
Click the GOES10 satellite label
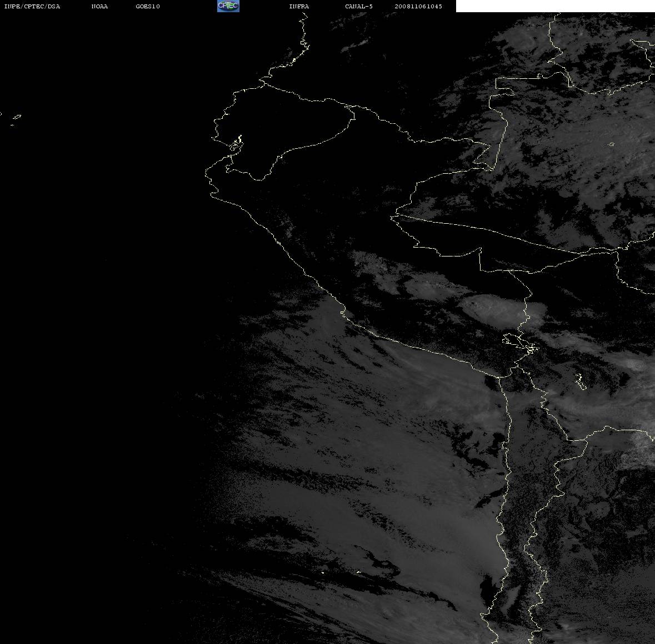(148, 6)
